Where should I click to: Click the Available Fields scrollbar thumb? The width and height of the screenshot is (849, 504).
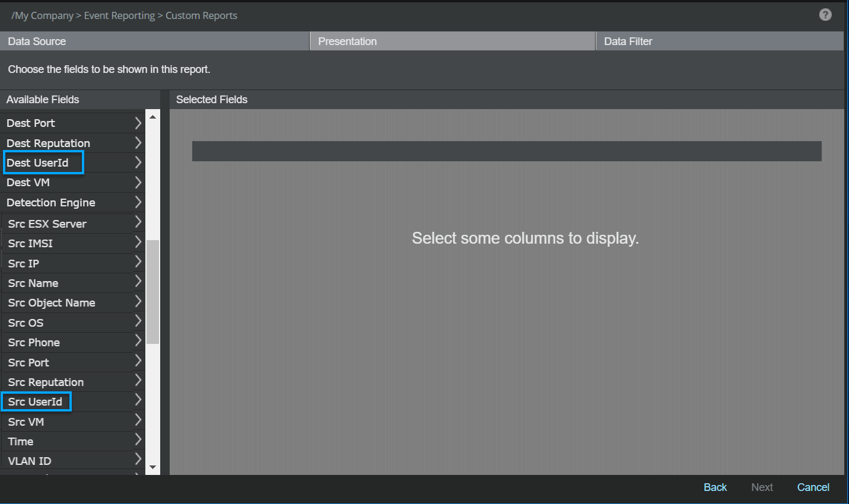[152, 292]
